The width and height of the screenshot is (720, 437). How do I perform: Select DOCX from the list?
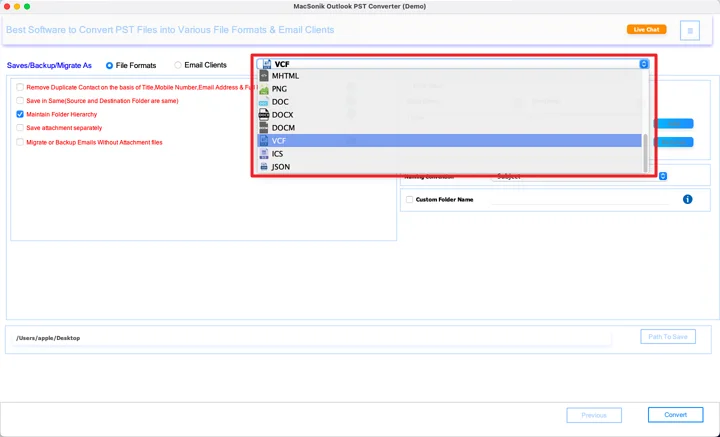tap(450, 115)
